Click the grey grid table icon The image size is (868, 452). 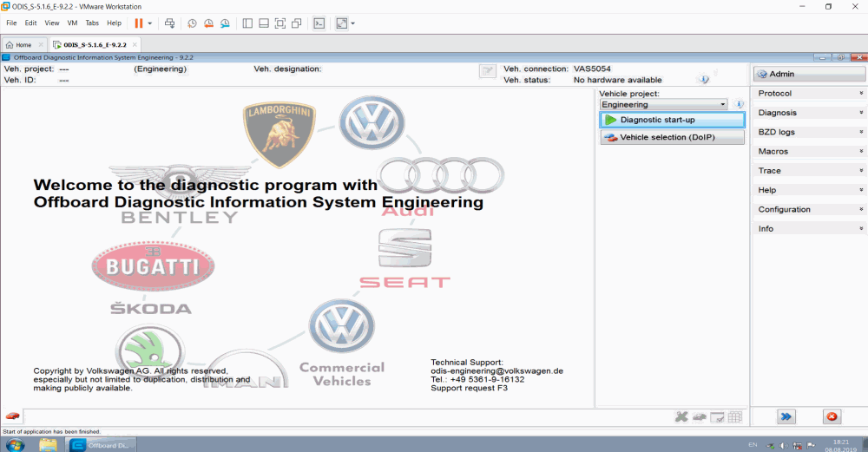[734, 417]
